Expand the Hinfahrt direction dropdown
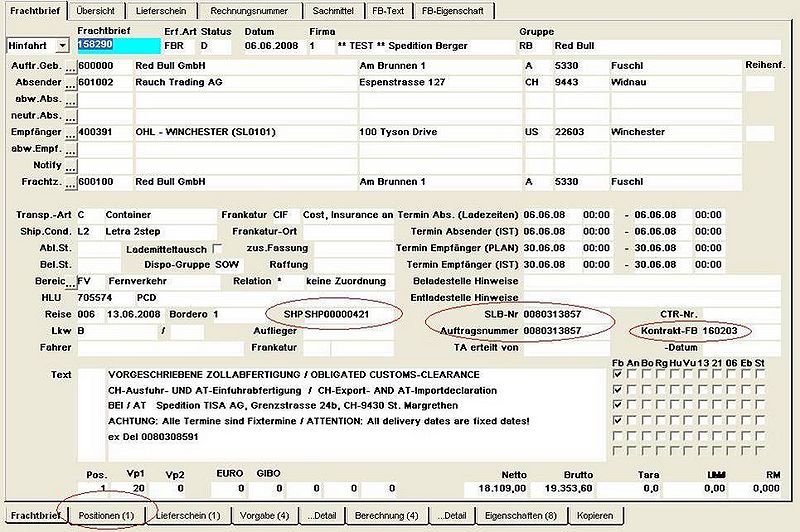 62,46
